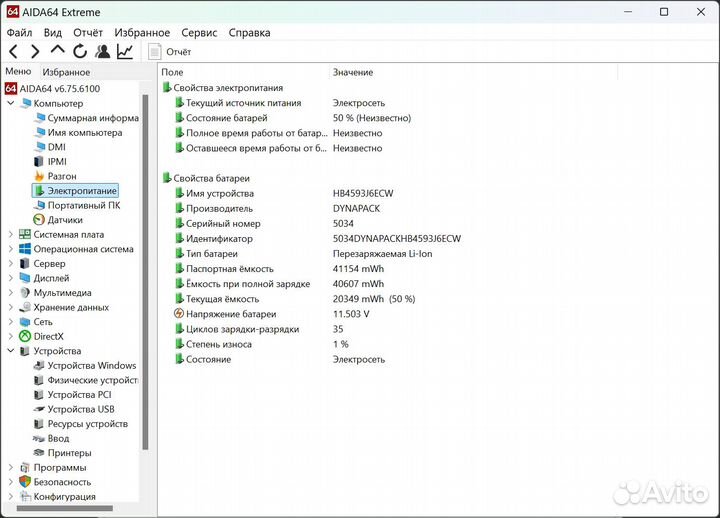Viewport: 720px width, 518px height.
Task: Switch to the Меню tab
Action: point(18,72)
